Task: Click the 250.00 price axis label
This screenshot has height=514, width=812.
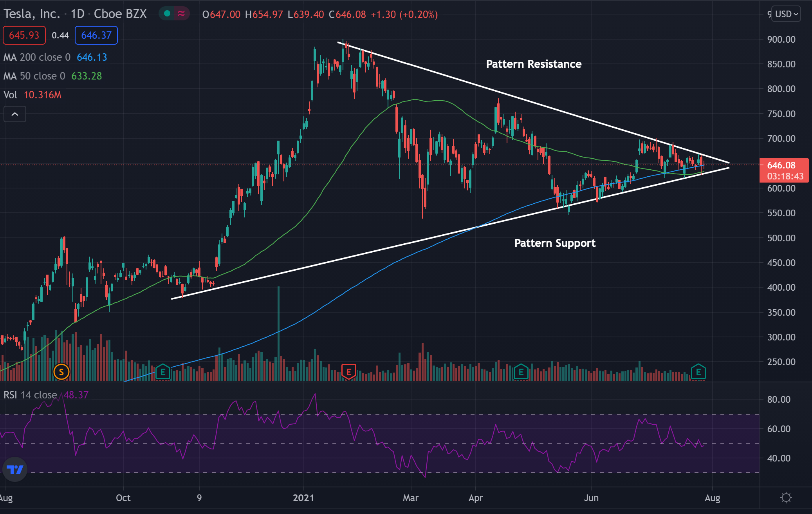Action: pyautogui.click(x=781, y=362)
